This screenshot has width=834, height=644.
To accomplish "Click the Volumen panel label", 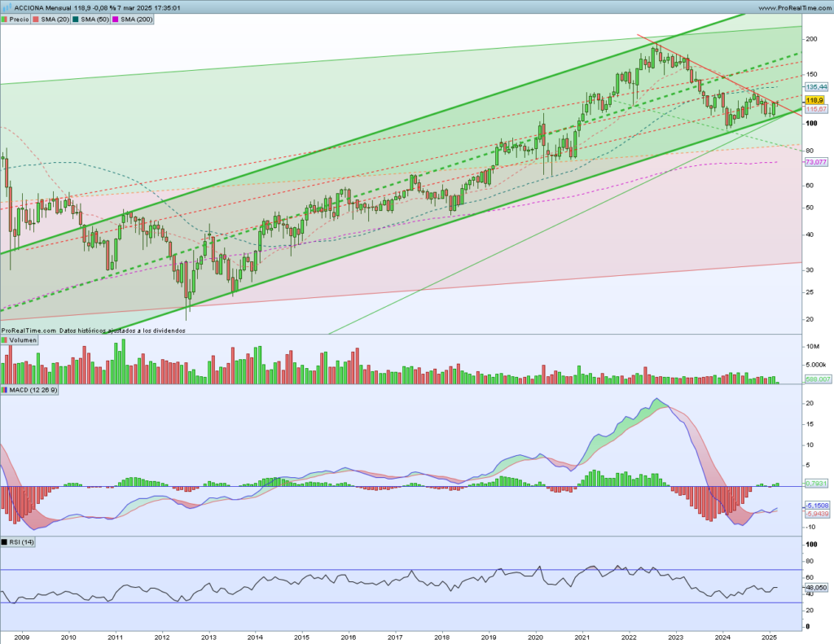I will coord(24,340).
